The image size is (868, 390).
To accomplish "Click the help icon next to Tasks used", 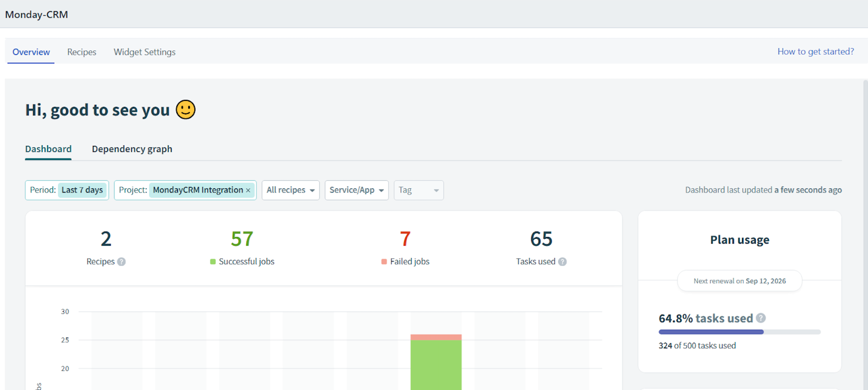I will click(563, 261).
